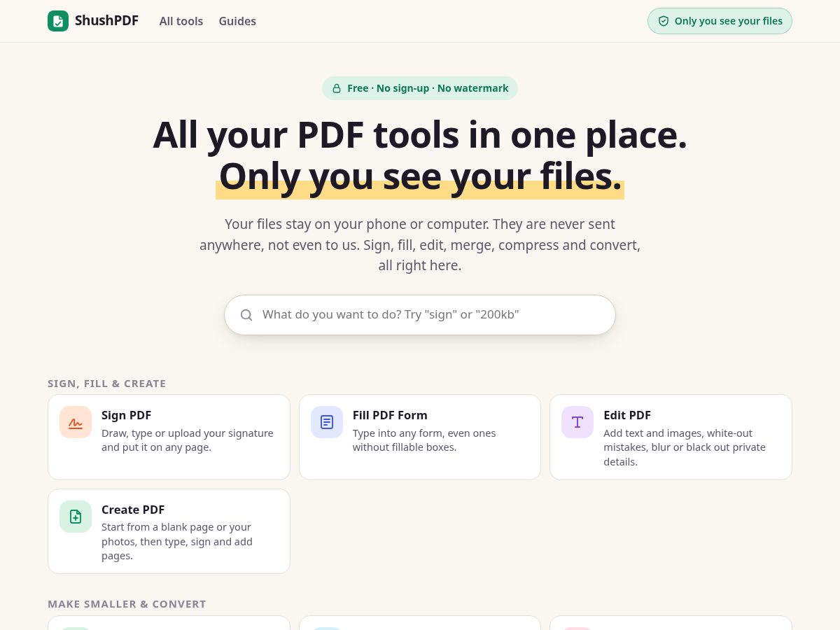
Task: Click the "All your PDF tools in one place." headline
Action: point(420,134)
